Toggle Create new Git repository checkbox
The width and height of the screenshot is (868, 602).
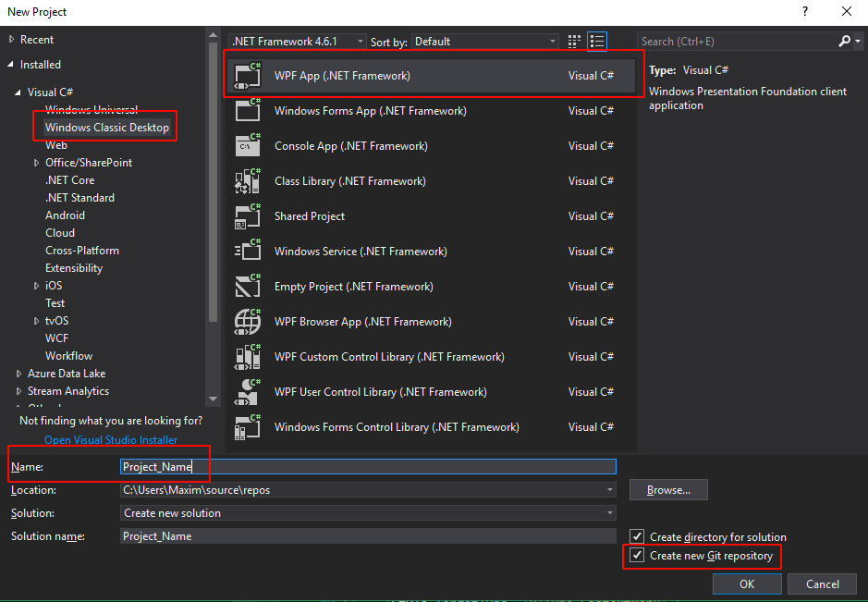click(637, 555)
